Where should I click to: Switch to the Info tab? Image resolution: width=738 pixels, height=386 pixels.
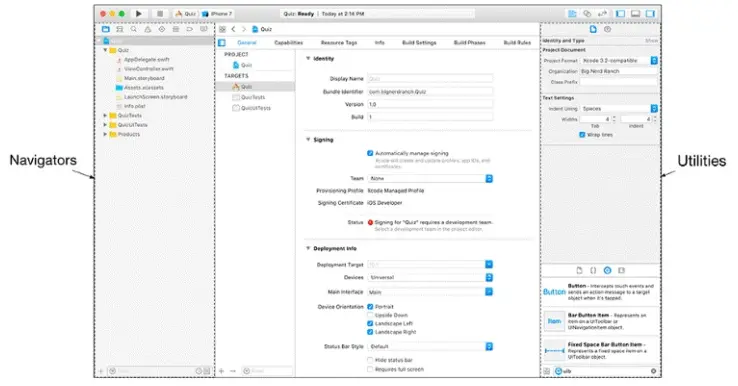[x=379, y=42]
